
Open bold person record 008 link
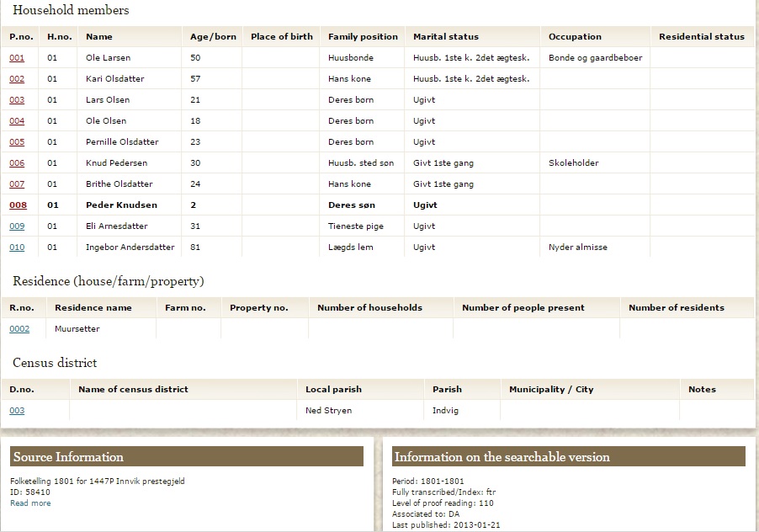[x=18, y=205]
